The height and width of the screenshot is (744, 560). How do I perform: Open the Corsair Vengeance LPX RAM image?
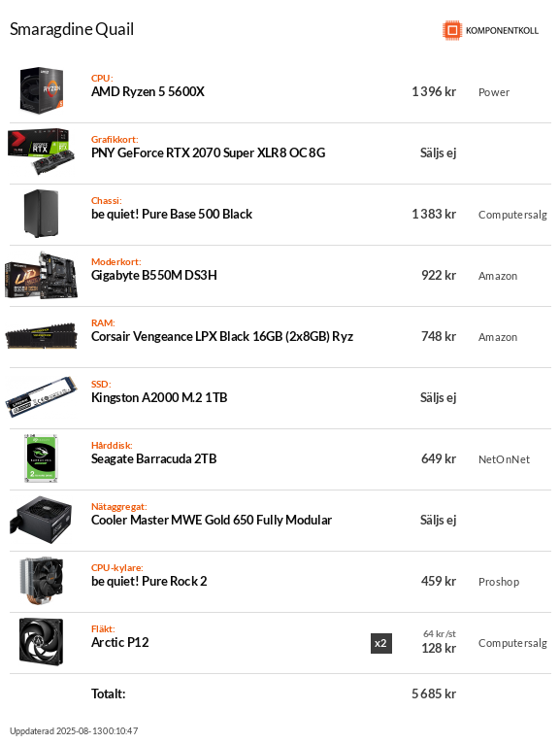(x=42, y=335)
